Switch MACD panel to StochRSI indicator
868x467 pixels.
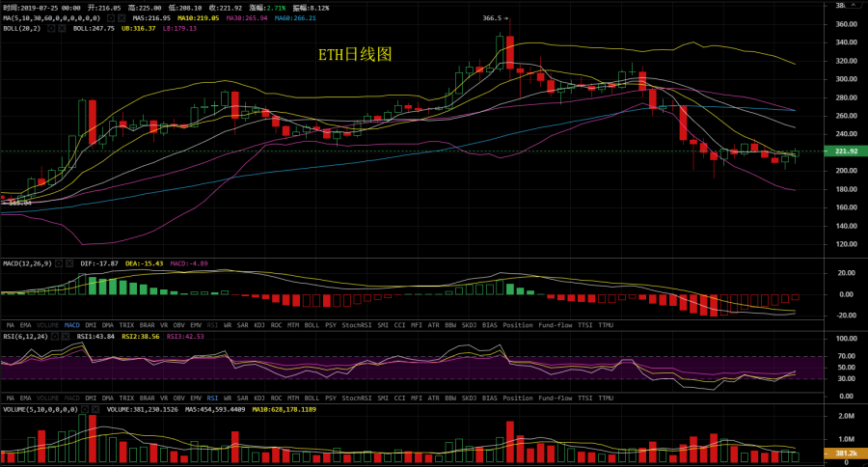[356, 325]
